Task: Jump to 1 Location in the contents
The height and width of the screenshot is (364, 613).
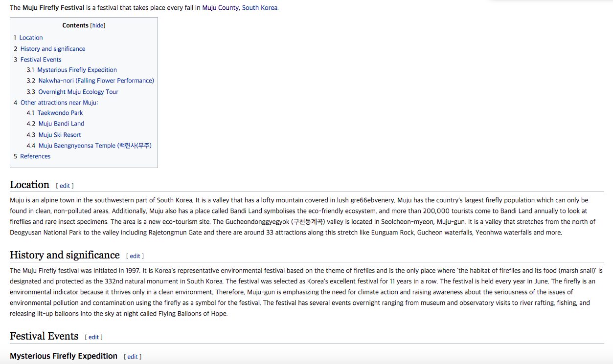Action: 28,38
